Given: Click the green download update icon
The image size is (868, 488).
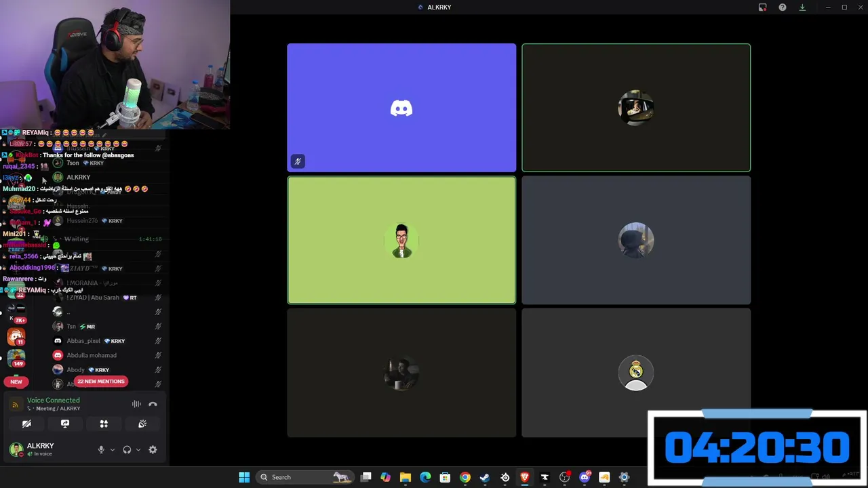Looking at the screenshot, I should click(x=802, y=7).
